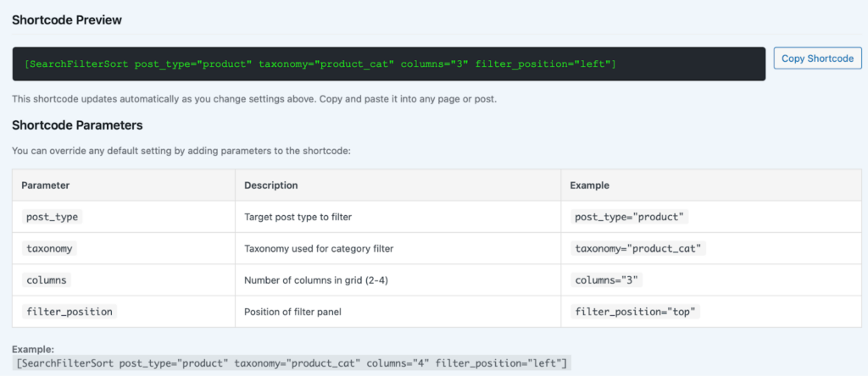The image size is (868, 376).
Task: Click "Target post type to filter" description
Action: pos(298,217)
